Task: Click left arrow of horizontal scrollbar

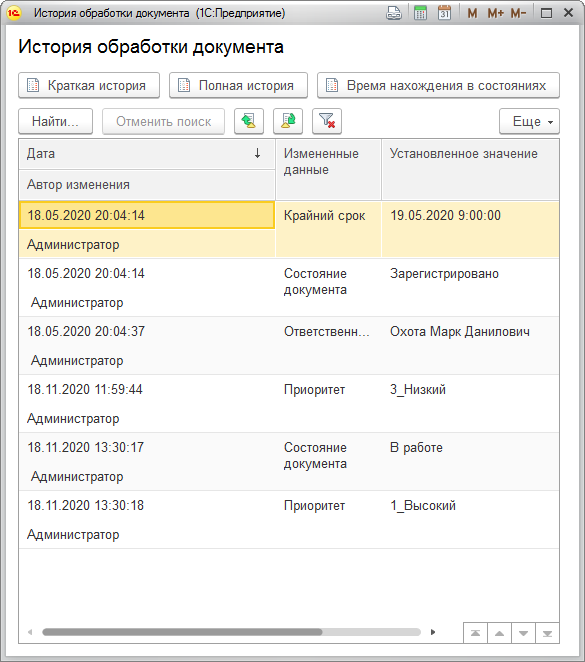Action: (x=30, y=632)
